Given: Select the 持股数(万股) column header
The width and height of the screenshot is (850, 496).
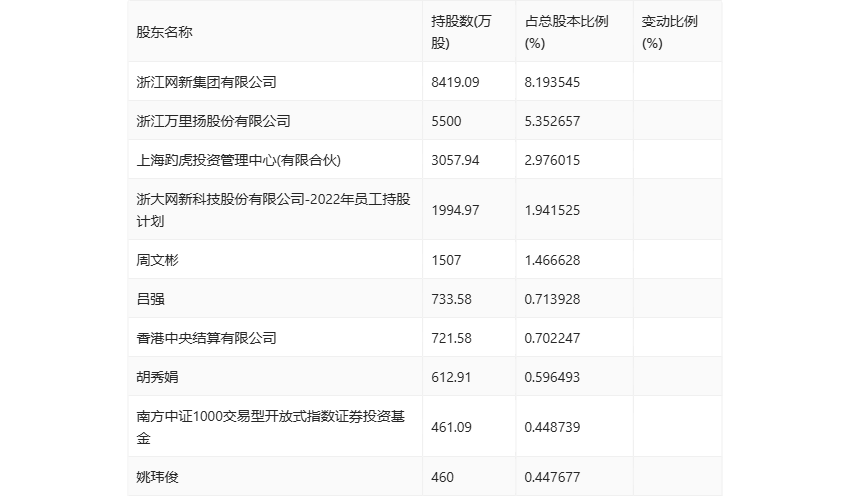Looking at the screenshot, I should click(461, 32).
